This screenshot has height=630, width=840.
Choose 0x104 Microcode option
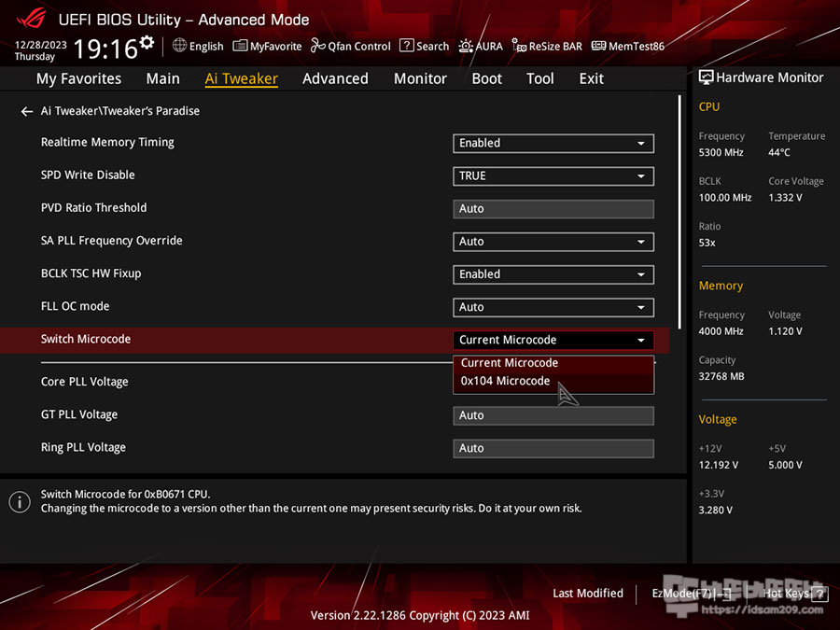point(553,381)
